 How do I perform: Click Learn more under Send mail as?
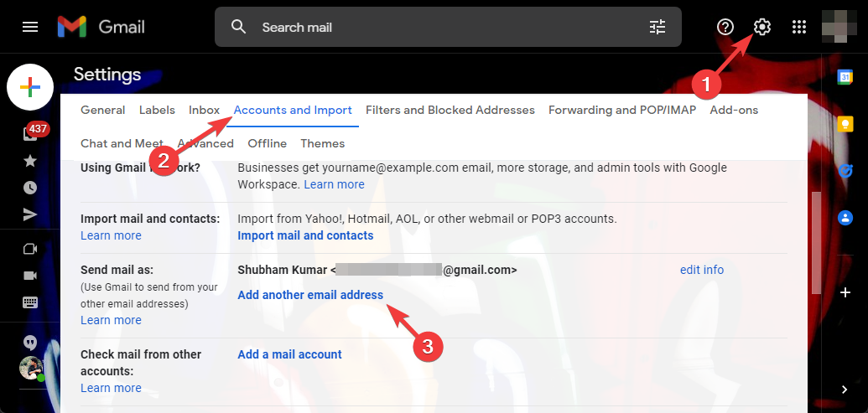111,320
